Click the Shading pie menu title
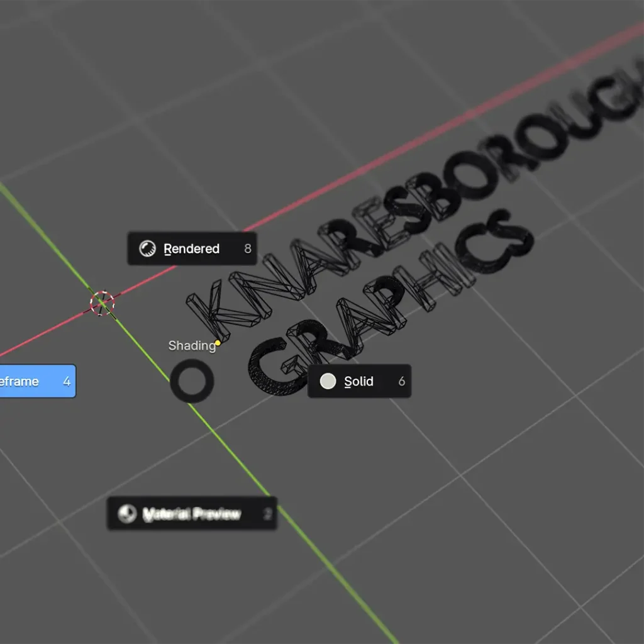The image size is (644, 644). click(x=191, y=345)
